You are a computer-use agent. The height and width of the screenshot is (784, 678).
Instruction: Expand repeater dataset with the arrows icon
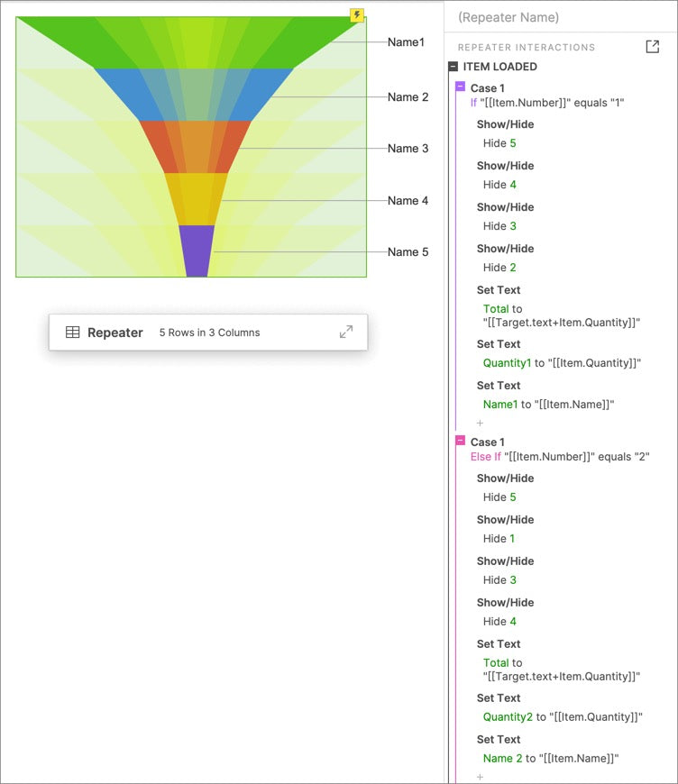(345, 332)
